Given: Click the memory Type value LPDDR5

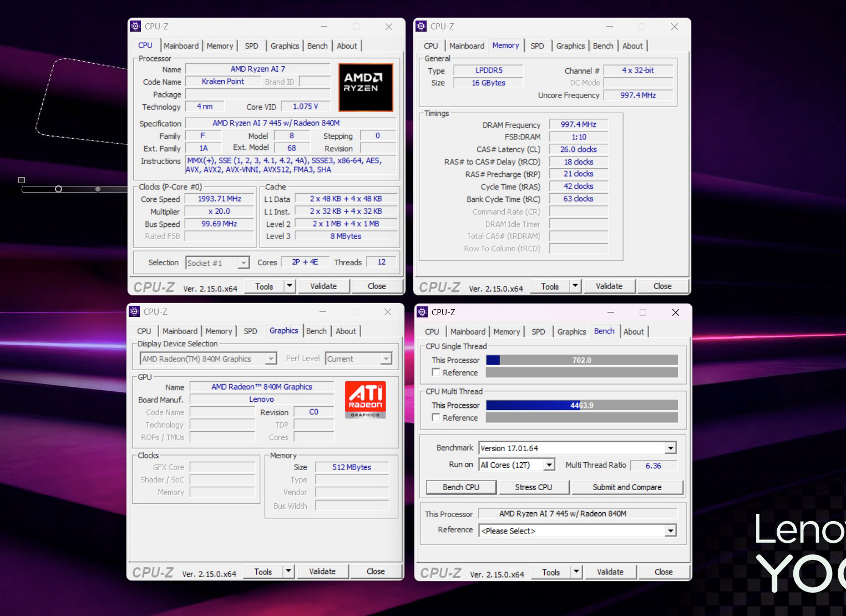Looking at the screenshot, I should pos(489,70).
